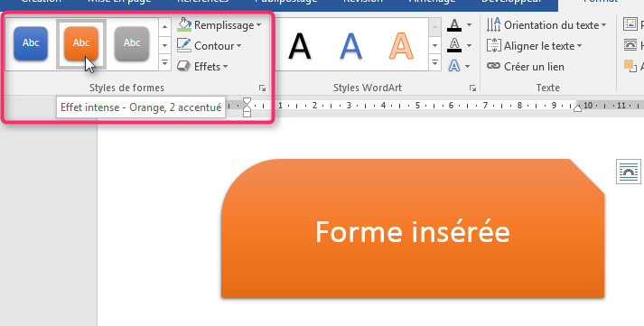The height and width of the screenshot is (326, 644).
Task: Click the layout options icon beside shape
Action: coord(629,172)
